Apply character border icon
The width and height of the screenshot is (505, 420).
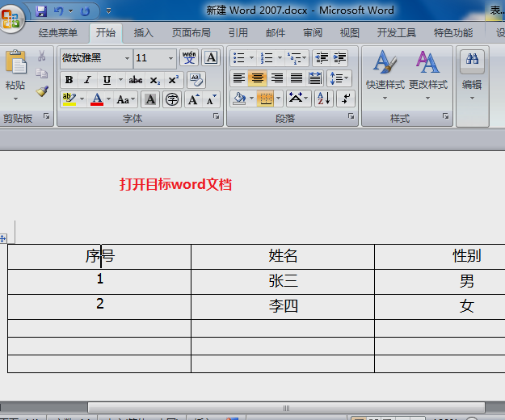point(211,58)
